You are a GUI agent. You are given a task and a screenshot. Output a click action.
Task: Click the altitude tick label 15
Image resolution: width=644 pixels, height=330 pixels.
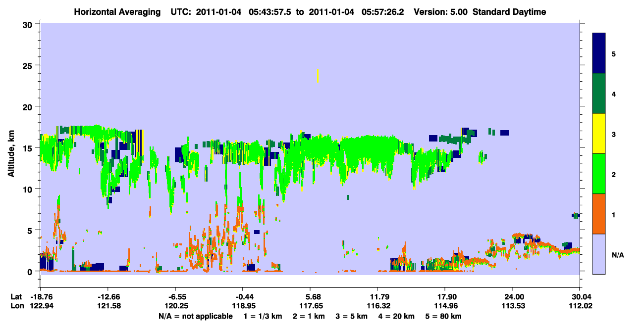[29, 148]
